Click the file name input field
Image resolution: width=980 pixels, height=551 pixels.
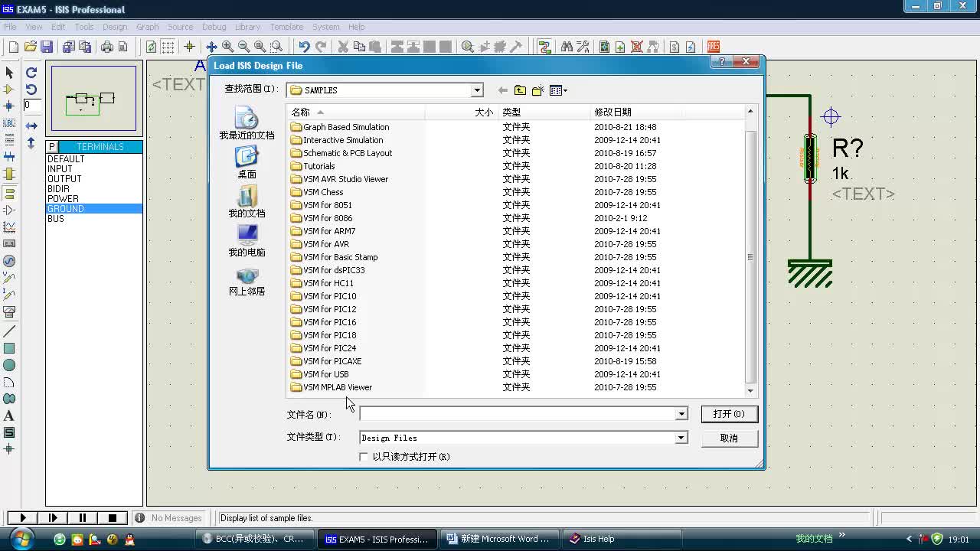(x=518, y=414)
